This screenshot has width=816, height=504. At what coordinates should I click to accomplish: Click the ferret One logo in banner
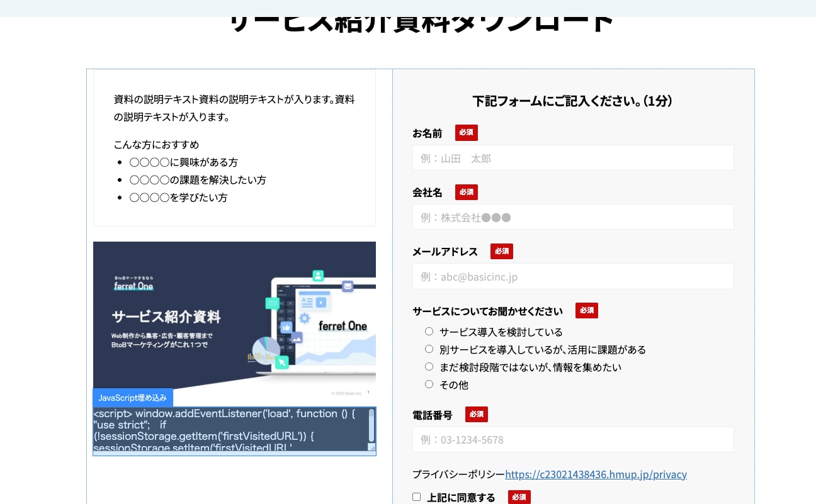pyautogui.click(x=133, y=286)
